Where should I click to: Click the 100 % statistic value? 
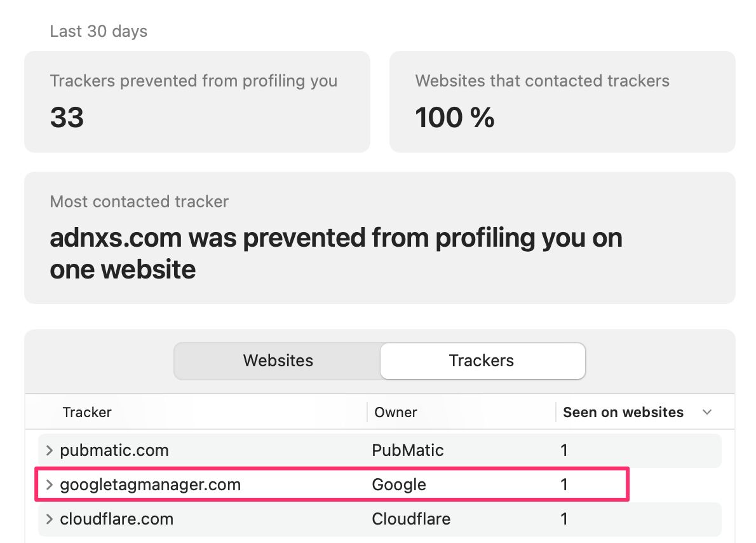pyautogui.click(x=455, y=117)
